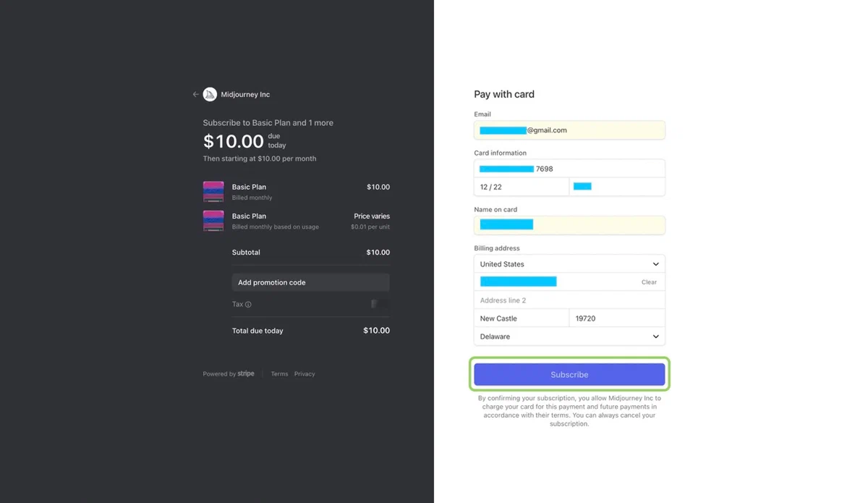Click the Stripe logo in the footer

[x=246, y=373]
